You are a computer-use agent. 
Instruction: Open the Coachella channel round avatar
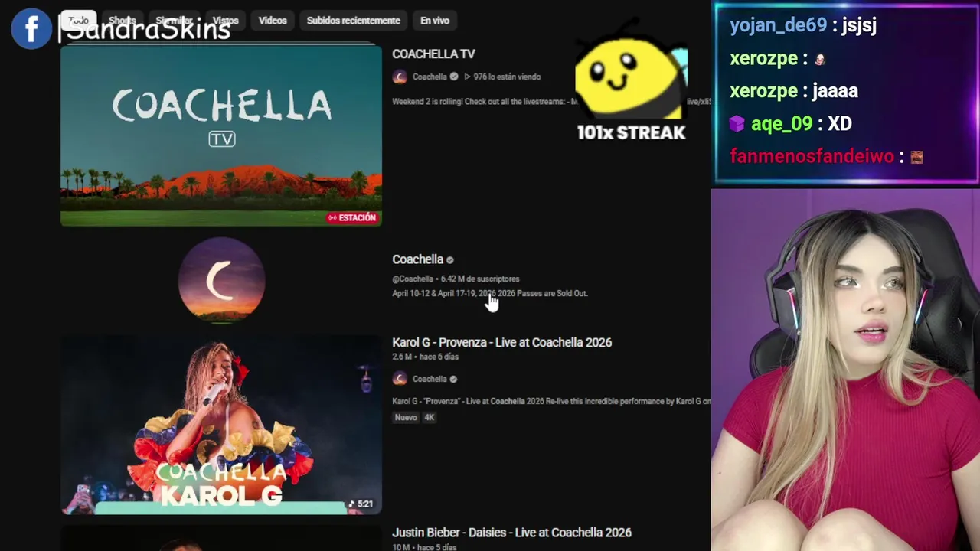coord(222,280)
